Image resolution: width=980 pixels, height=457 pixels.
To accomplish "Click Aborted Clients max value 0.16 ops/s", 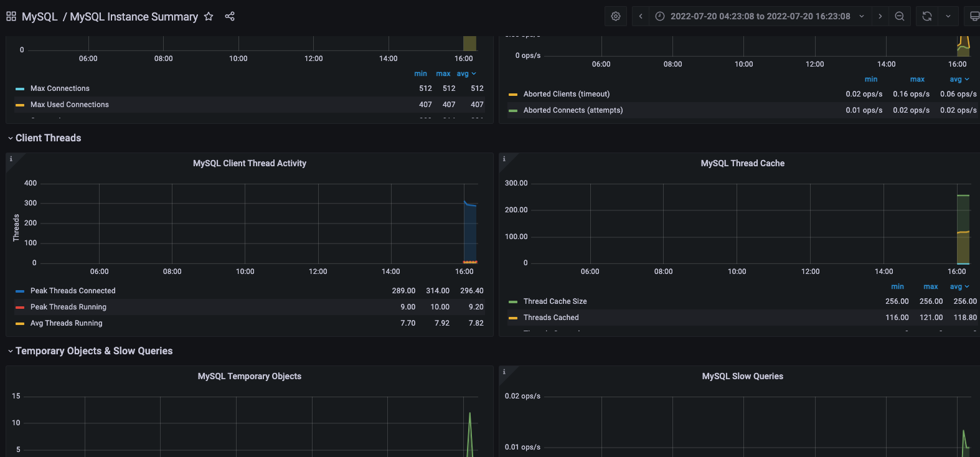I will [912, 94].
